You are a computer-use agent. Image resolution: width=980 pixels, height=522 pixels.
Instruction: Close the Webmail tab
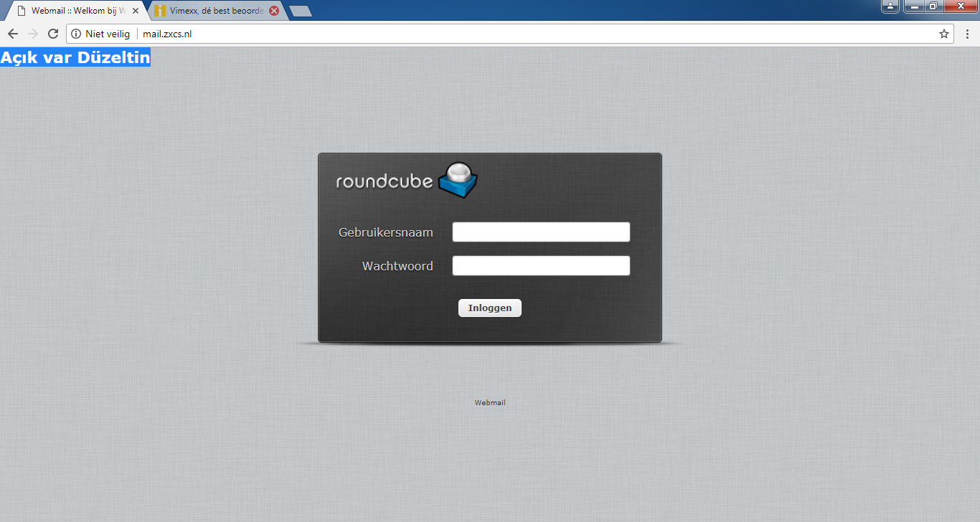[x=136, y=11]
